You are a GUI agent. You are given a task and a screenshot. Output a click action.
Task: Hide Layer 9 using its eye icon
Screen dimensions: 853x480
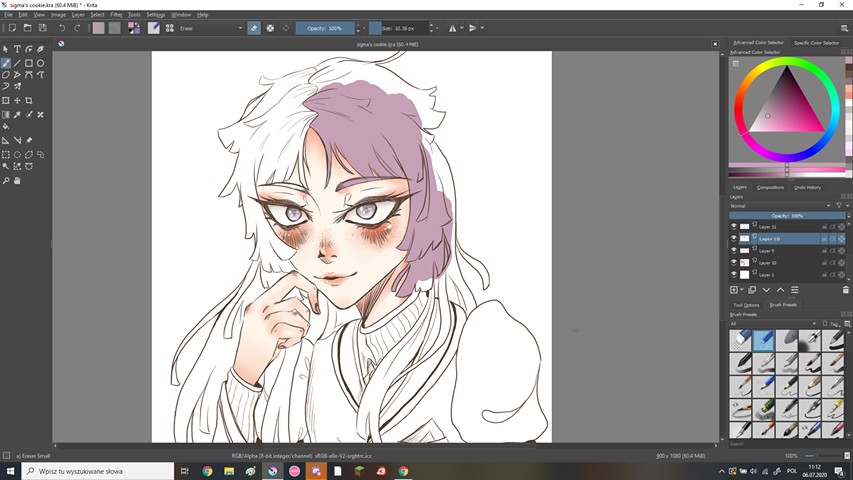coord(734,251)
